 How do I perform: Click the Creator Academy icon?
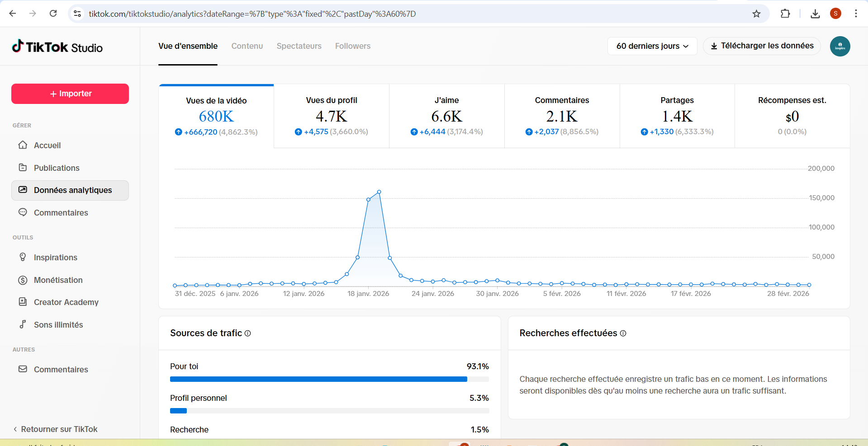(23, 302)
